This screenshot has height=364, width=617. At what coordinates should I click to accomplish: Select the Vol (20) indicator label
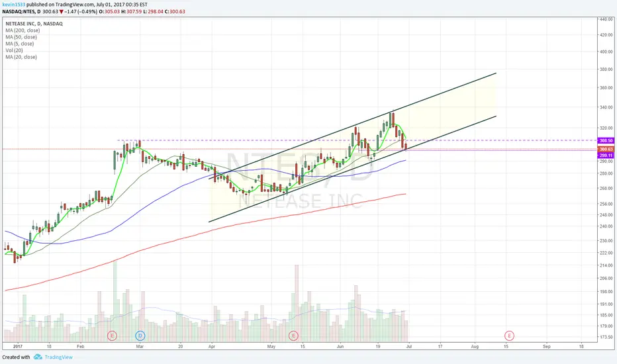(14, 50)
